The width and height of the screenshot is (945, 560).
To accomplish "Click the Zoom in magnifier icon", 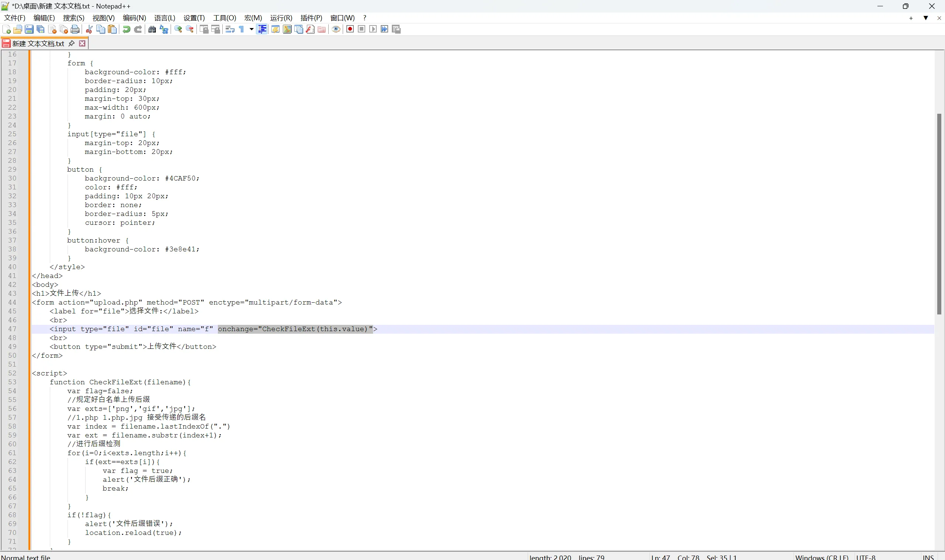I will click(178, 30).
